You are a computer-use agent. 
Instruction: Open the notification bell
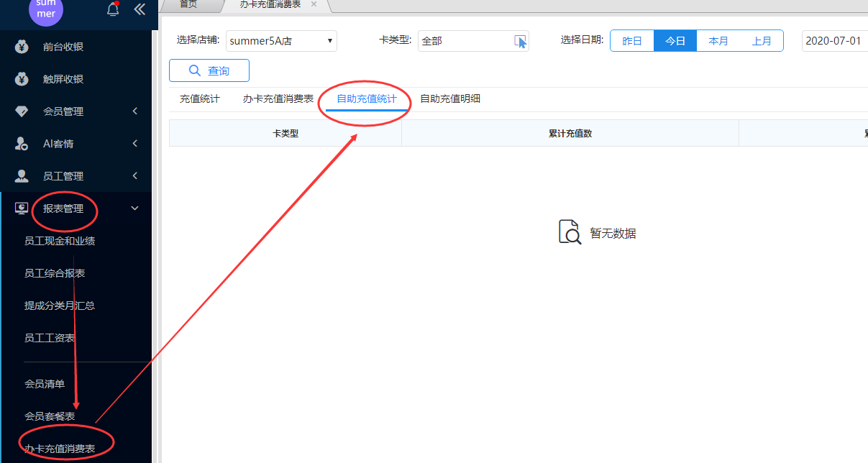point(113,9)
